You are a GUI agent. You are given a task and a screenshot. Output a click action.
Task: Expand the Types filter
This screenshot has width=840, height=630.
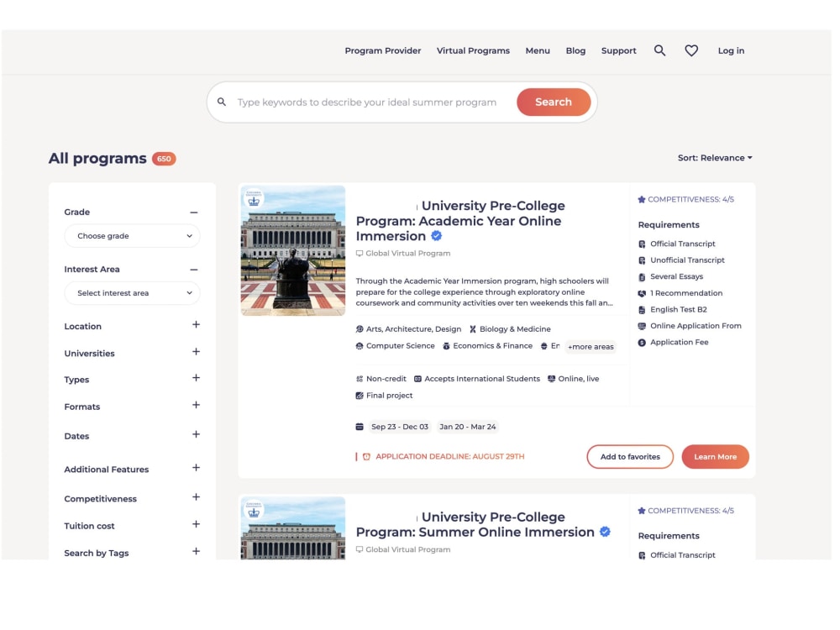tap(196, 378)
